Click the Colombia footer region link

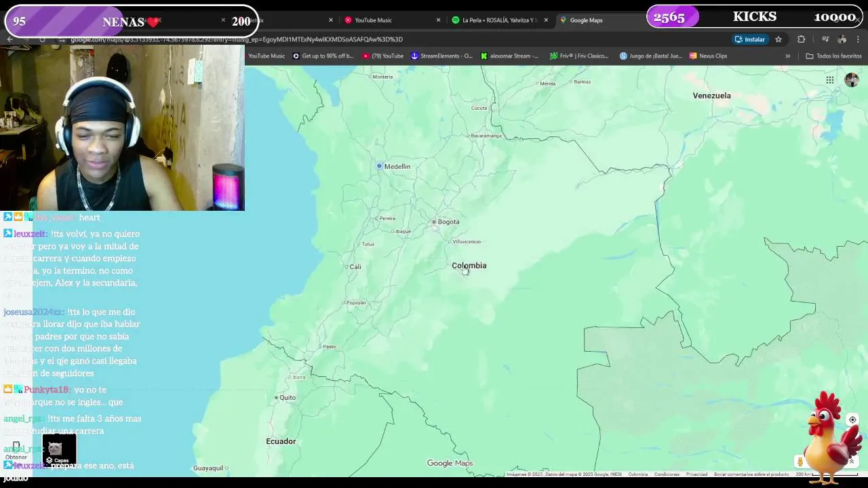pyautogui.click(x=638, y=474)
